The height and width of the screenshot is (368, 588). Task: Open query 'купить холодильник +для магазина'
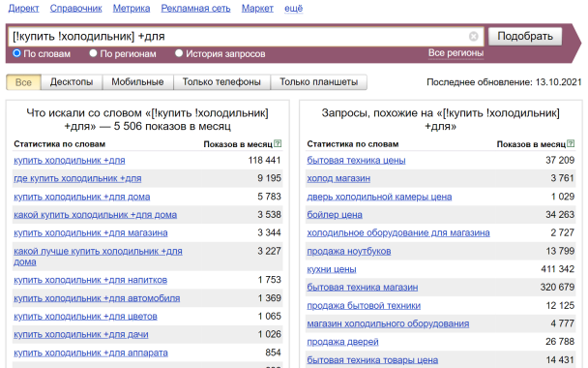click(x=91, y=232)
